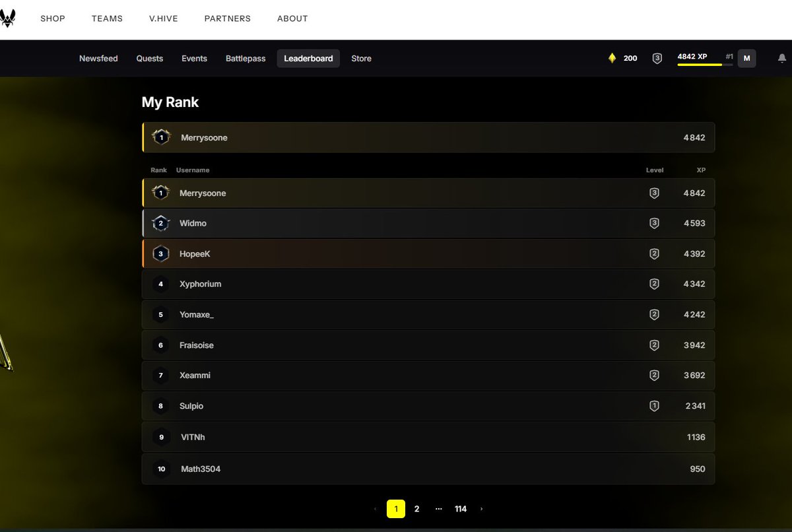792x532 pixels.
Task: Click the pagination ellipsis
Action: coord(439,509)
